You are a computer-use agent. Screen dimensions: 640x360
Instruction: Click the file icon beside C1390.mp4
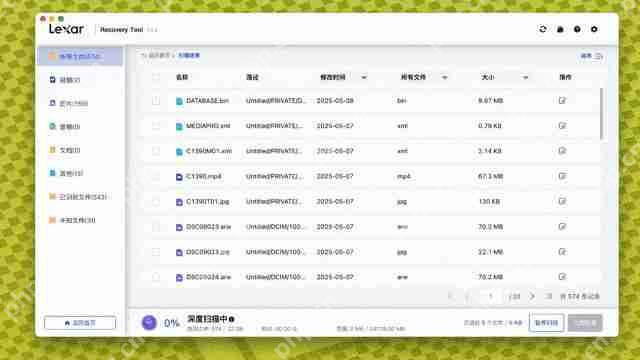coord(179,177)
